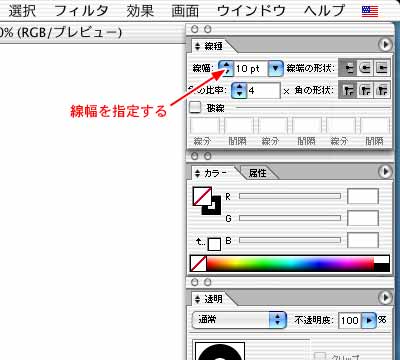Viewport: 400px width, 360px height.
Task: Open the color panel options menu arrow
Action: [x=385, y=172]
